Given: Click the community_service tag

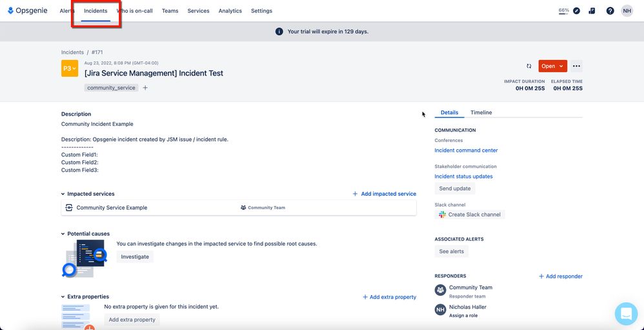Looking at the screenshot, I should [x=111, y=88].
